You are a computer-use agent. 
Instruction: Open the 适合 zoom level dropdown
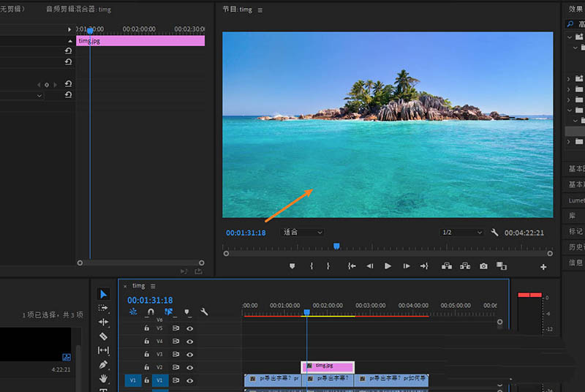(303, 233)
